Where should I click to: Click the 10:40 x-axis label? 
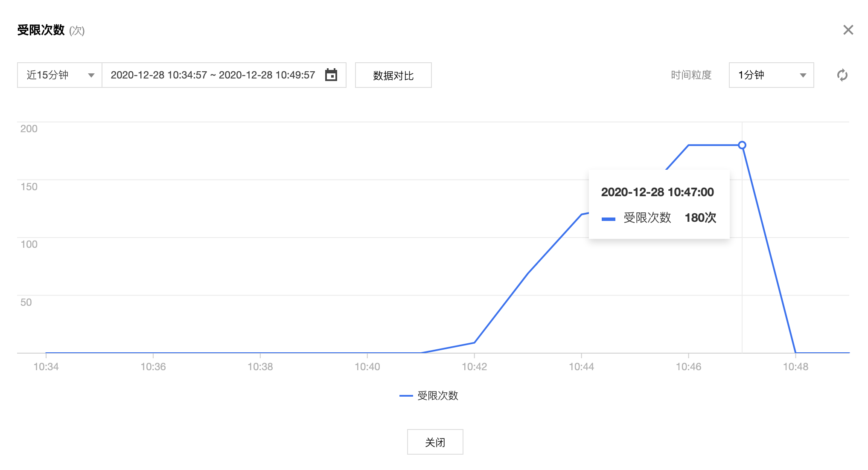[367, 367]
